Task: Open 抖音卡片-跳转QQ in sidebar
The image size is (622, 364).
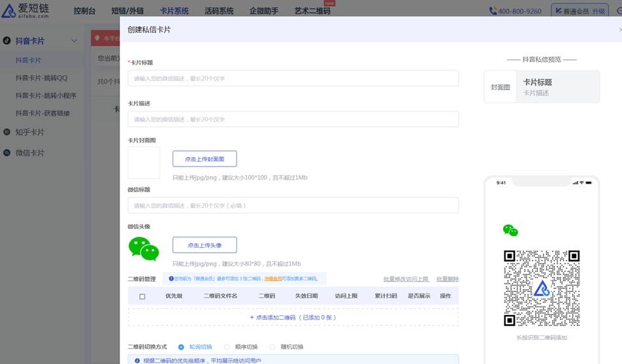Action: (41, 78)
